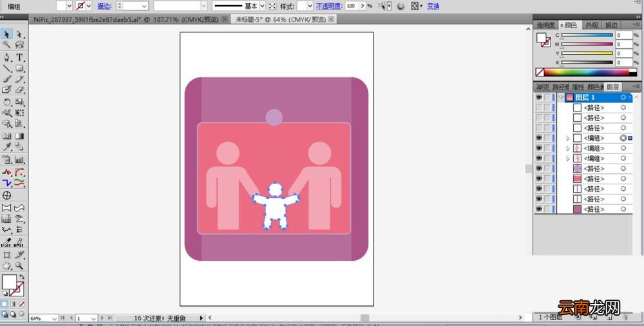Hide layer 图层 1 with its eye icon
This screenshot has height=326, width=644.
tap(538, 97)
